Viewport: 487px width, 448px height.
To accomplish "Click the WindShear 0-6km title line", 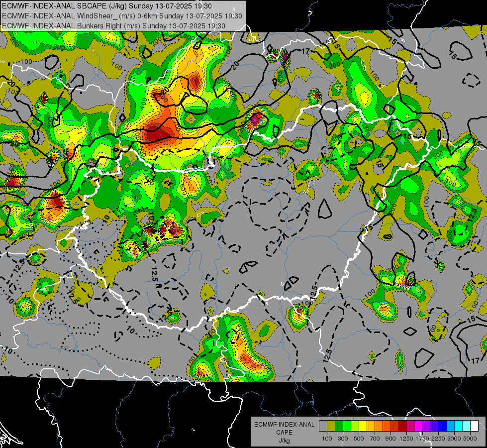I will [x=122, y=16].
